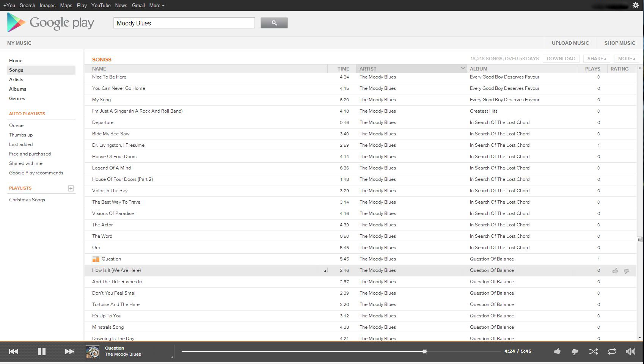Open the Christmas Songs playlist

(27, 200)
